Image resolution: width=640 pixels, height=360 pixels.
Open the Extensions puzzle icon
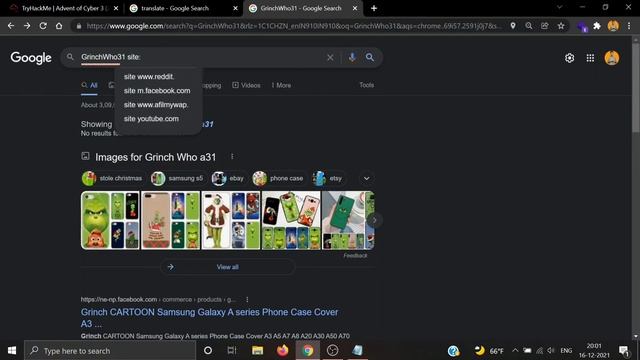click(x=597, y=26)
